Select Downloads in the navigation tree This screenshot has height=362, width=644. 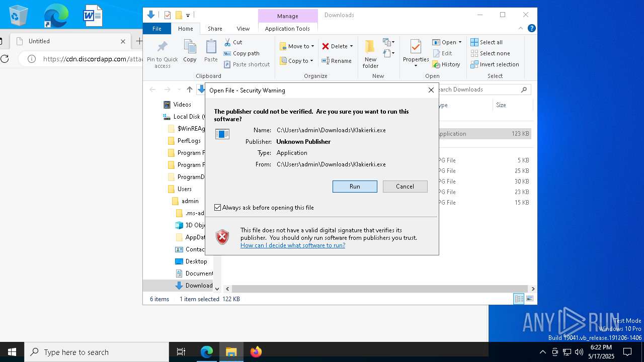click(194, 286)
